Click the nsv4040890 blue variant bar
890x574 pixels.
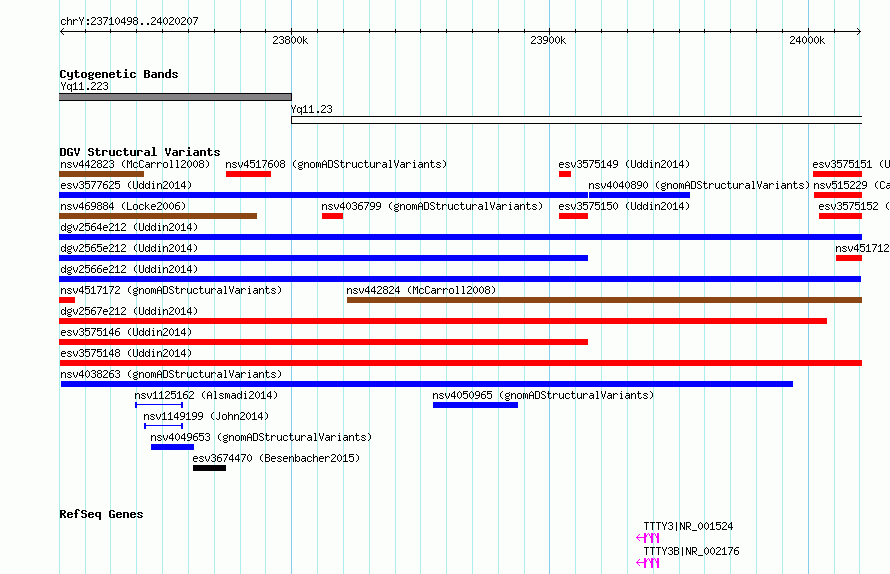tap(639, 195)
